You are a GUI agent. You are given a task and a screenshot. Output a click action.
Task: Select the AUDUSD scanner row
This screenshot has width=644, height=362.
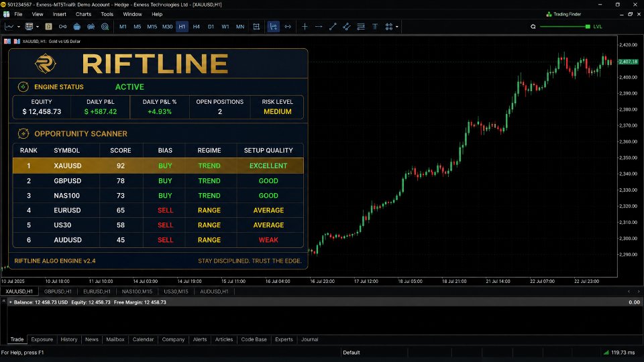[158, 240]
